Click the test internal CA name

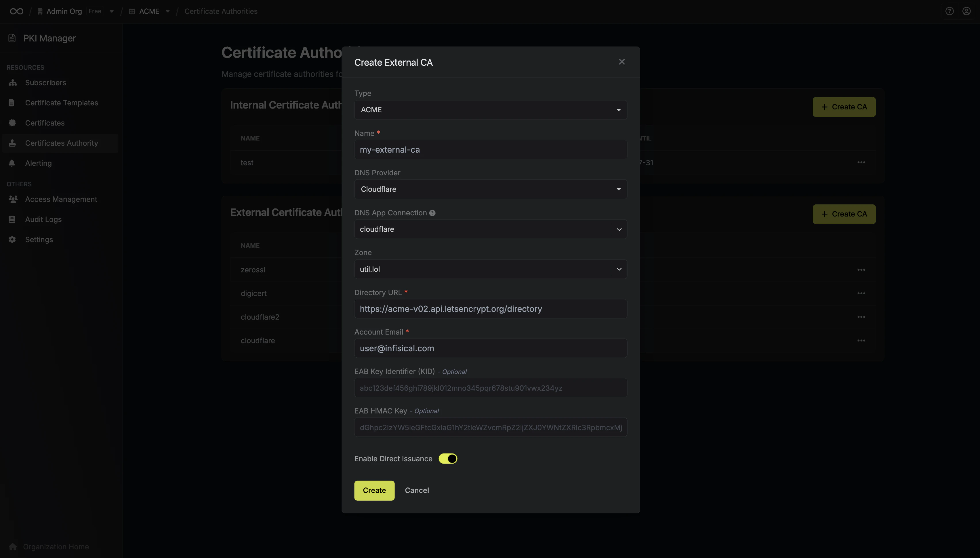click(x=247, y=162)
